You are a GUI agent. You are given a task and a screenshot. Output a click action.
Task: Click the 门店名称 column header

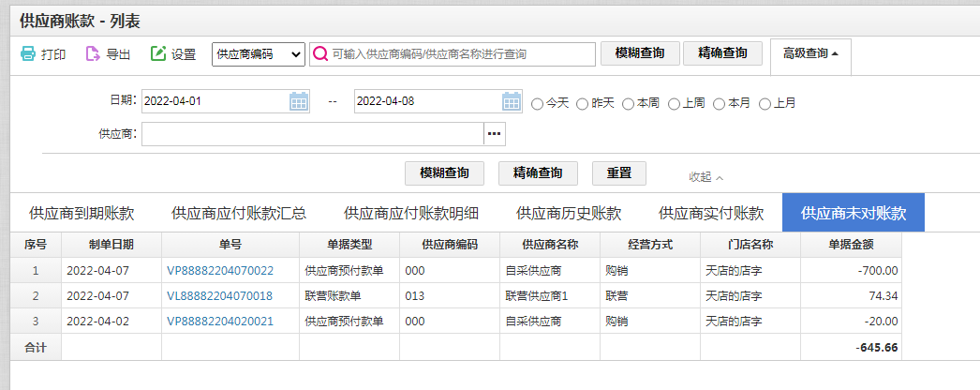coord(750,245)
